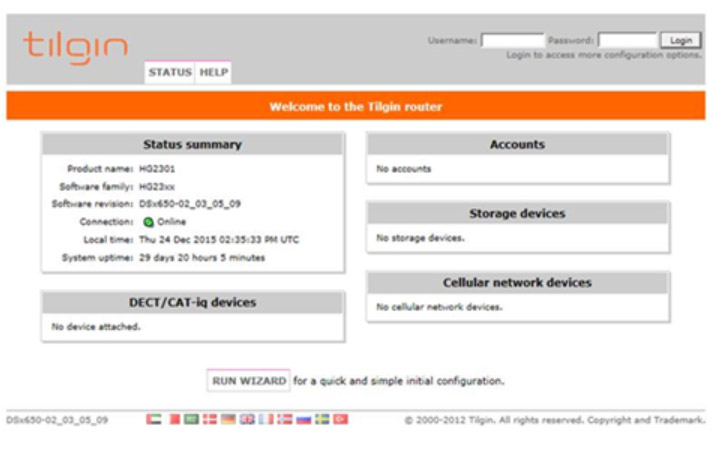Focus the Password input field
Screen dimensions: 712x450
point(628,40)
